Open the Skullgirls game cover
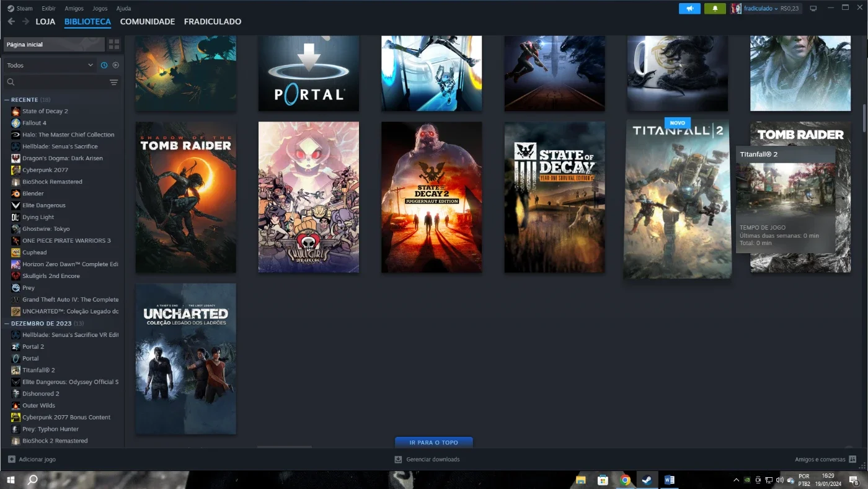This screenshot has width=868, height=489. 309,197
